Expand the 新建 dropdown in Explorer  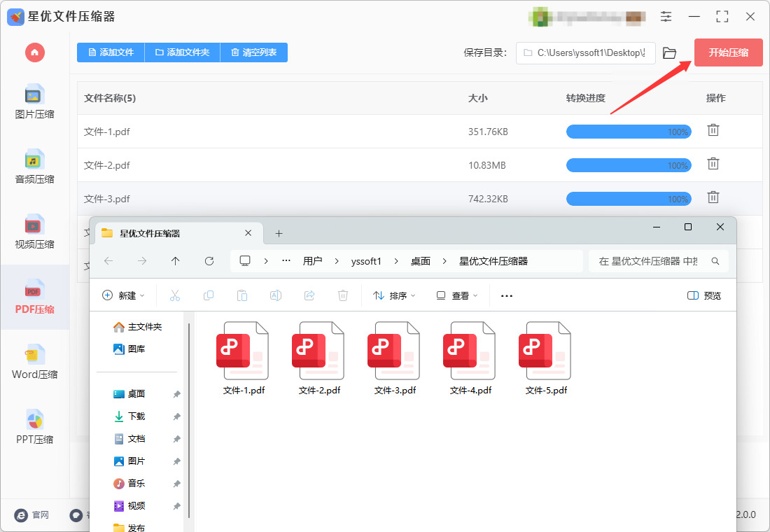coord(123,295)
